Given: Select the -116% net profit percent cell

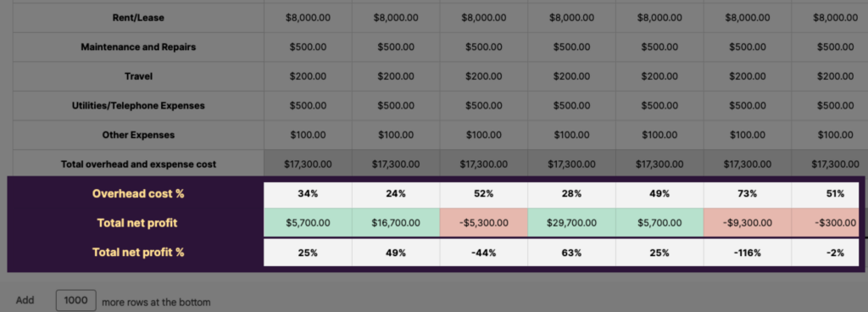Looking at the screenshot, I should click(748, 253).
